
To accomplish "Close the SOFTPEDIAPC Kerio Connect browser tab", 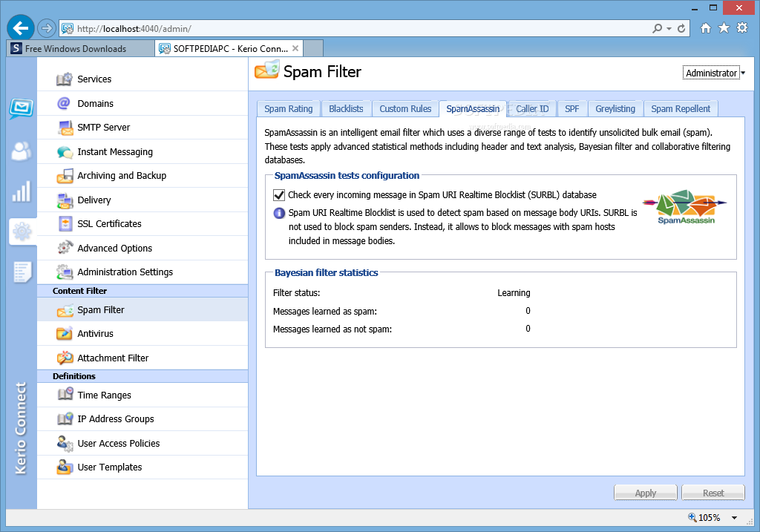I will click(x=295, y=48).
